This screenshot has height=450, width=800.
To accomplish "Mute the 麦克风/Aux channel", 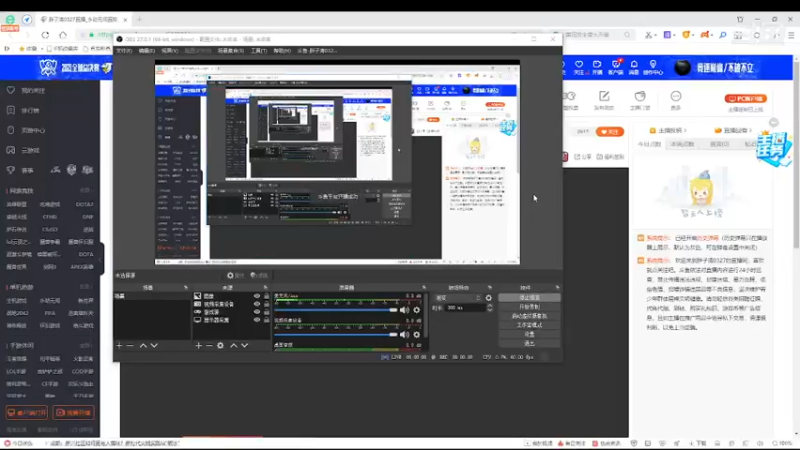I will pos(405,310).
